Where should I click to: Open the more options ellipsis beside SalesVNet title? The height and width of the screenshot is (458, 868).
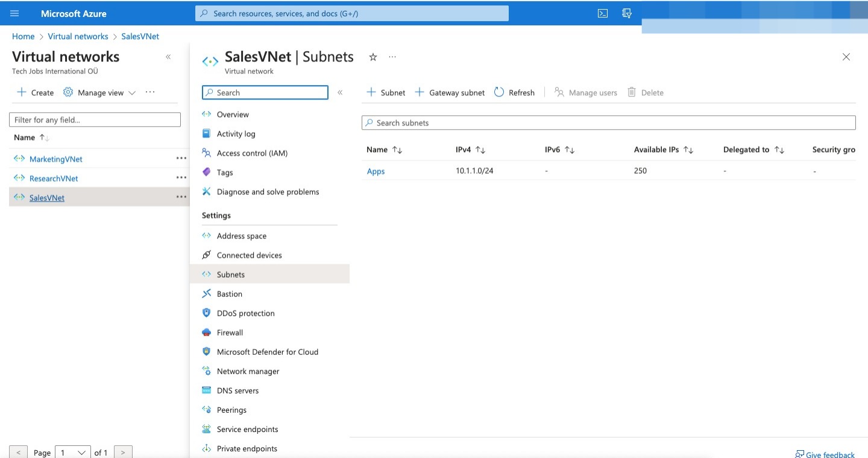[x=392, y=57]
